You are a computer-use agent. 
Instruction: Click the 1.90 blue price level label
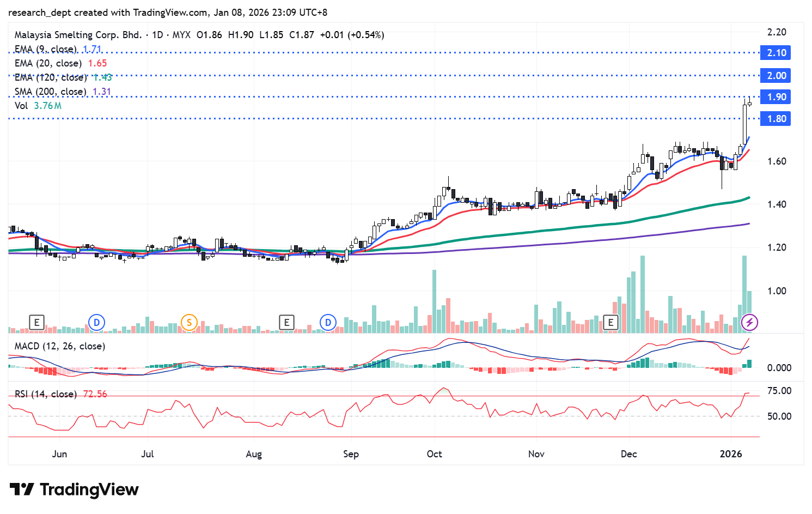[x=776, y=97]
